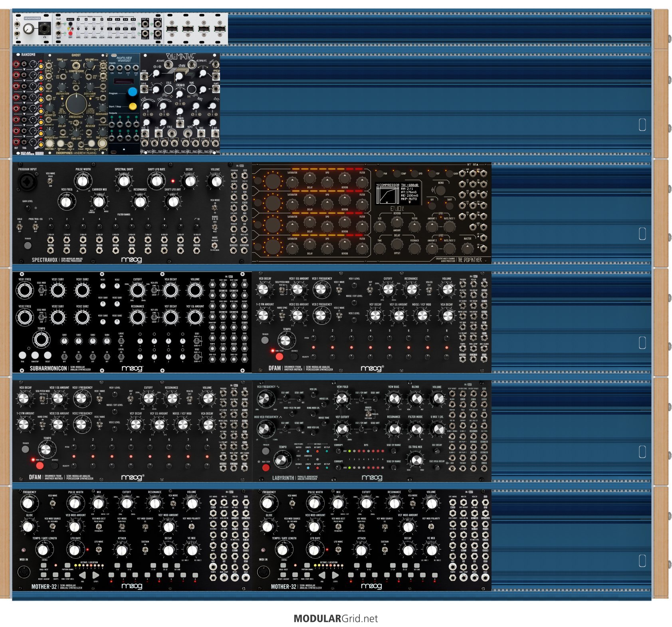Click the red RUN/STOP button on Labyrinth

pos(266,467)
